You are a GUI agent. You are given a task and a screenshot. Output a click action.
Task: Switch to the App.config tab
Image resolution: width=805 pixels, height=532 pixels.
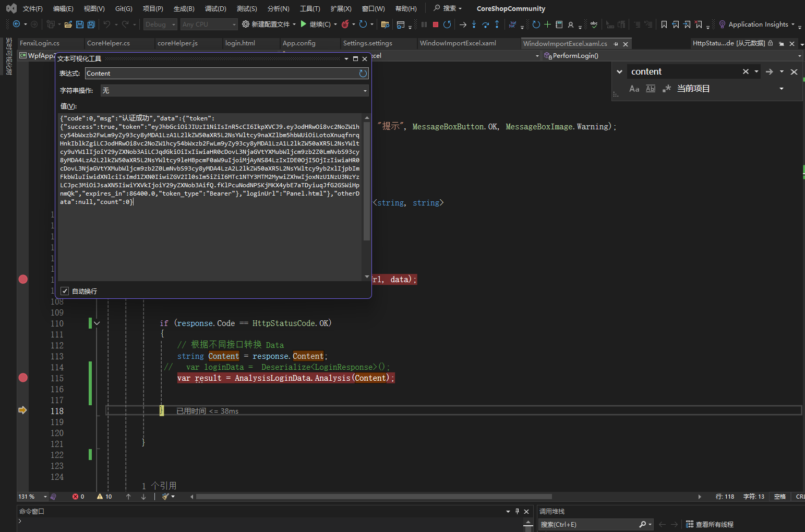point(299,43)
